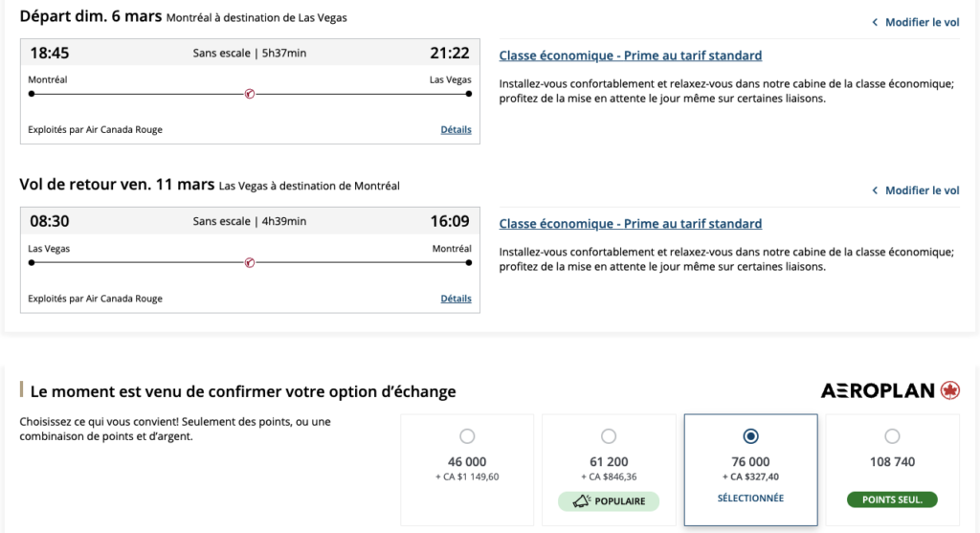Click the 18:45 departure time
Image resolution: width=980 pixels, height=533 pixels.
coord(50,54)
